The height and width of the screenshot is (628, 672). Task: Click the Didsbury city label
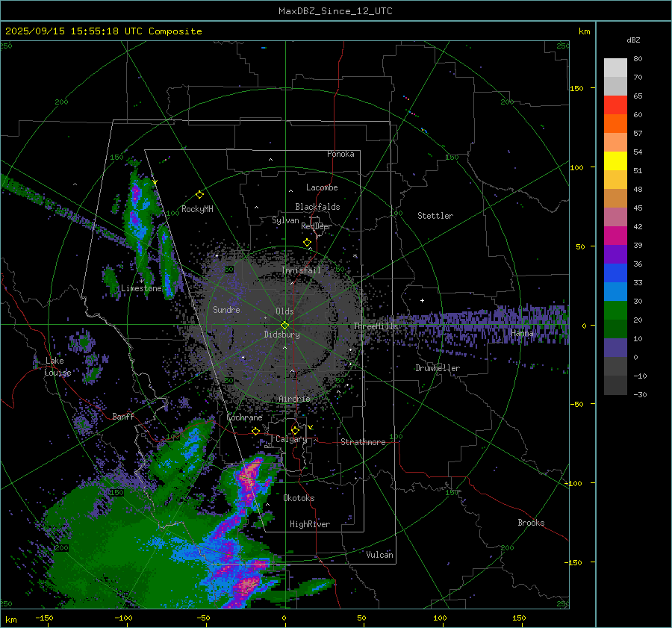[281, 335]
